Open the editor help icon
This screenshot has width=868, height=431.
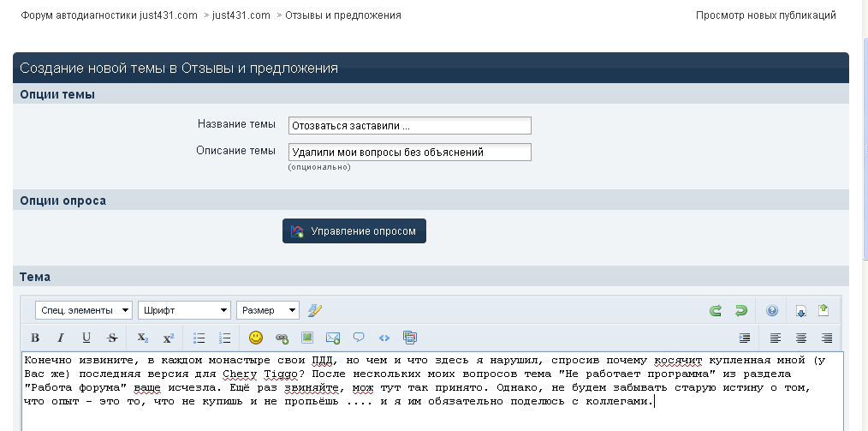(x=771, y=310)
